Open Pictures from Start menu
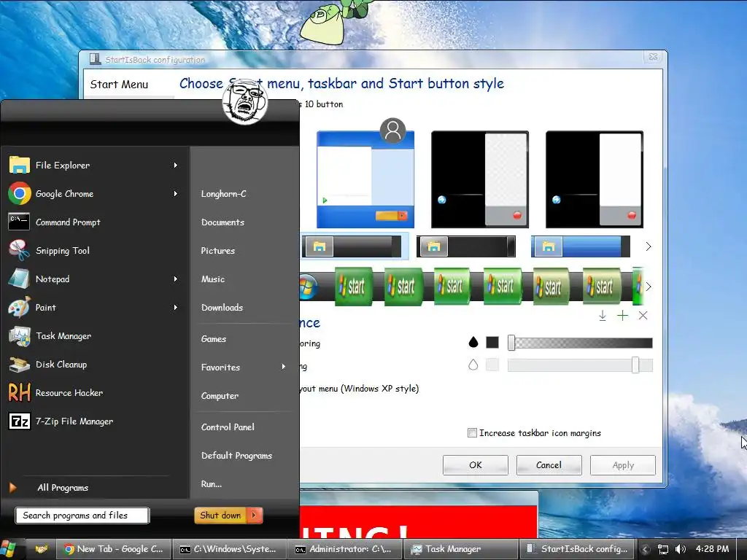This screenshot has height=560, width=747. click(x=217, y=251)
